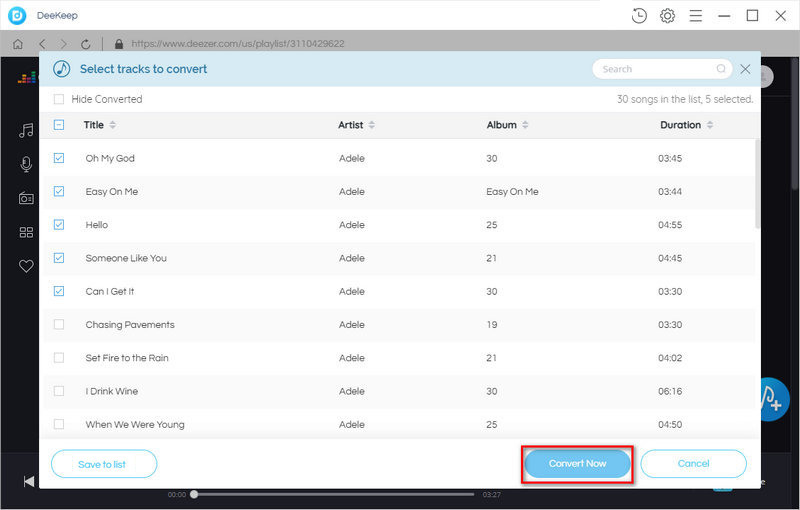Check the Chasing Pavements track

pos(59,324)
